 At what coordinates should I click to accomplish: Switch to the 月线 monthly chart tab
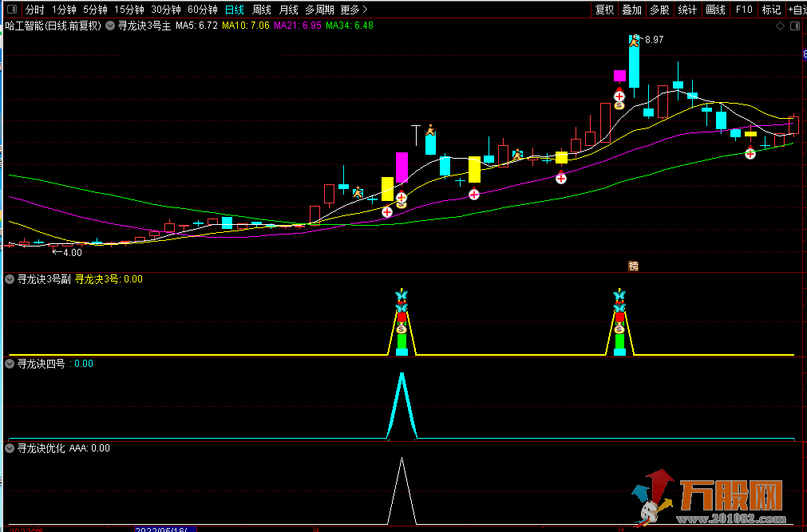pyautogui.click(x=288, y=10)
